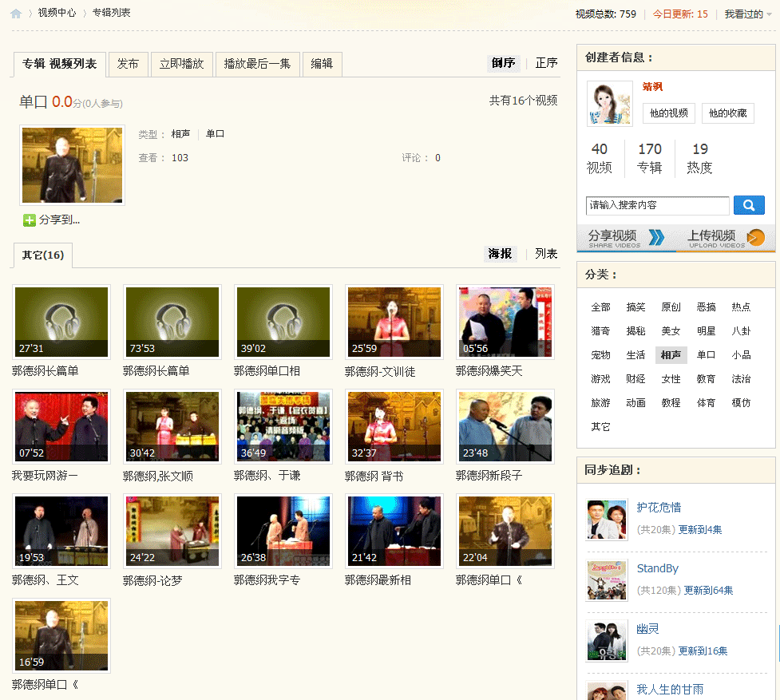Switch sorting to 正序

coord(546,62)
